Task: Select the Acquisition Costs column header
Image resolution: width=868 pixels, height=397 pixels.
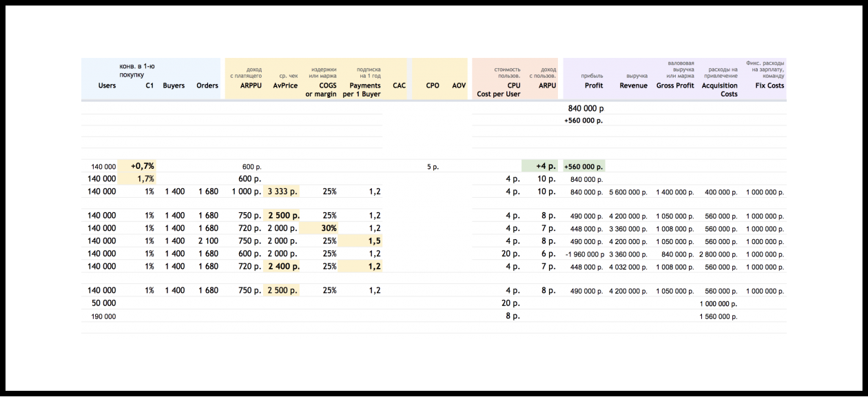Action: (719, 90)
